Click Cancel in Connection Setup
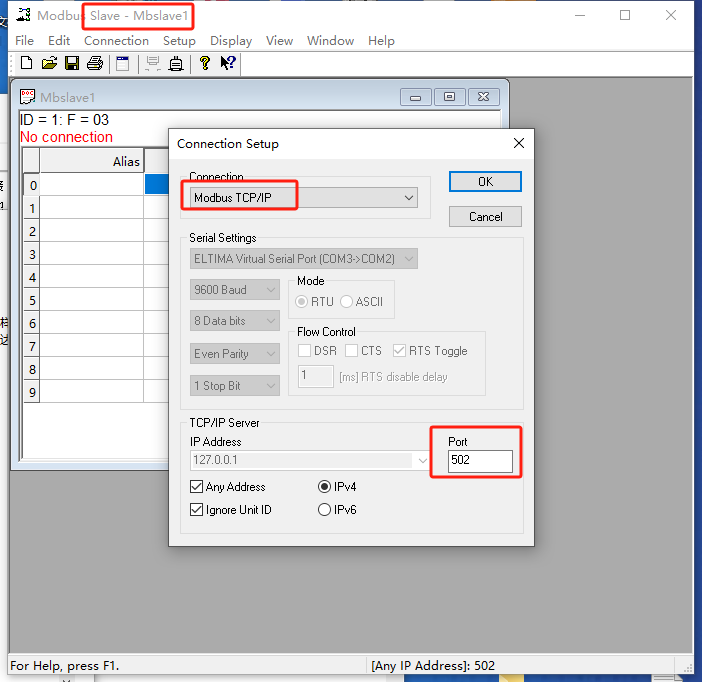The width and height of the screenshot is (702, 682). pos(485,217)
